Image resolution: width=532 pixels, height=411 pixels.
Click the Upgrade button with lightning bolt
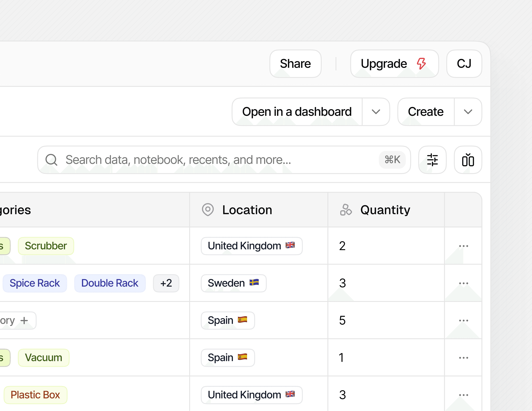click(x=394, y=64)
